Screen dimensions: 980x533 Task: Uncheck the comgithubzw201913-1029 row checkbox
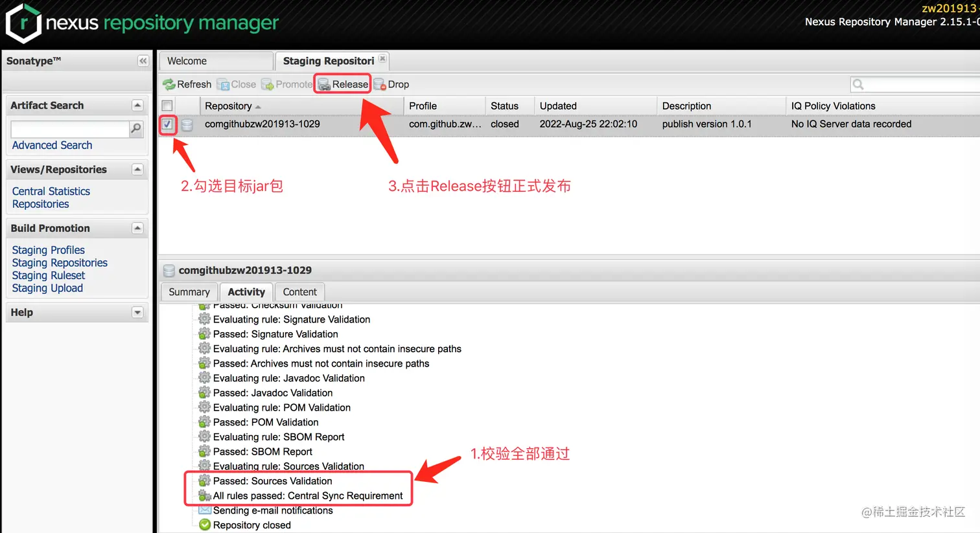pos(167,124)
